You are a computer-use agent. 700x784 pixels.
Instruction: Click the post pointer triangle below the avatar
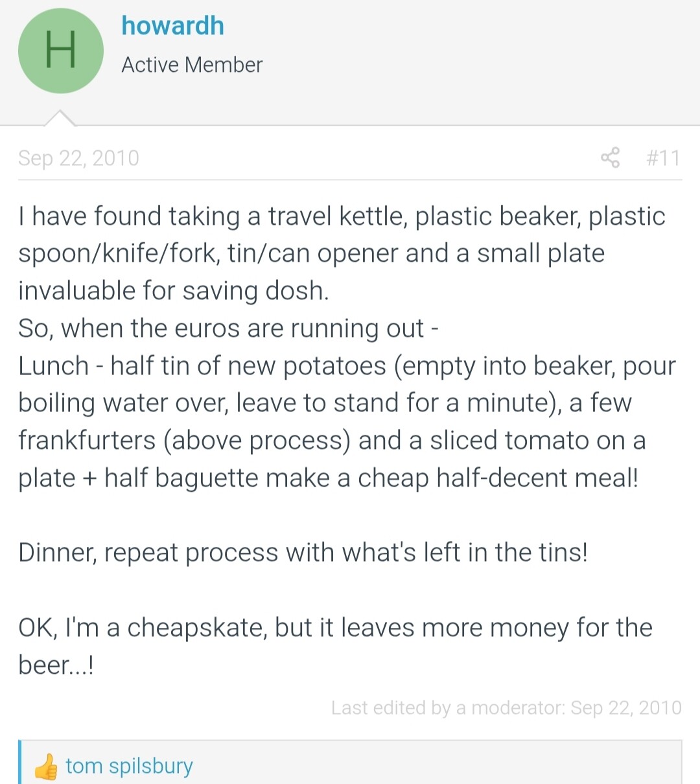(x=60, y=118)
